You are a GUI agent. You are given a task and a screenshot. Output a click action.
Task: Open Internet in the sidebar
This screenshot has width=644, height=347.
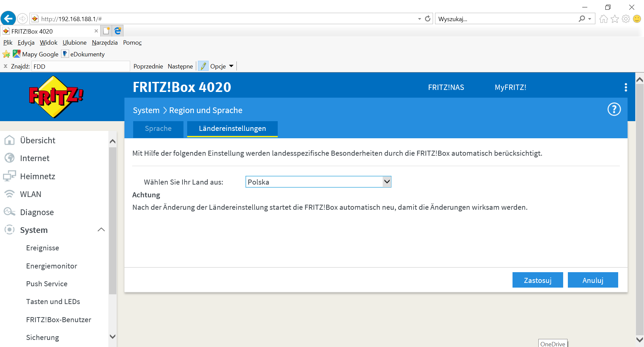pos(35,158)
